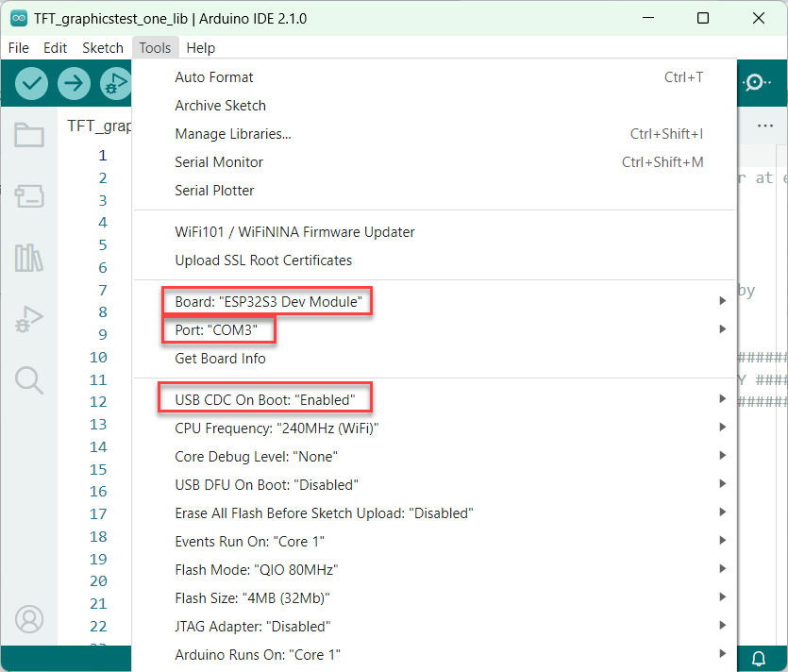Click line number 10 in the gutter
Viewport: 788px width, 672px height.
(98, 358)
